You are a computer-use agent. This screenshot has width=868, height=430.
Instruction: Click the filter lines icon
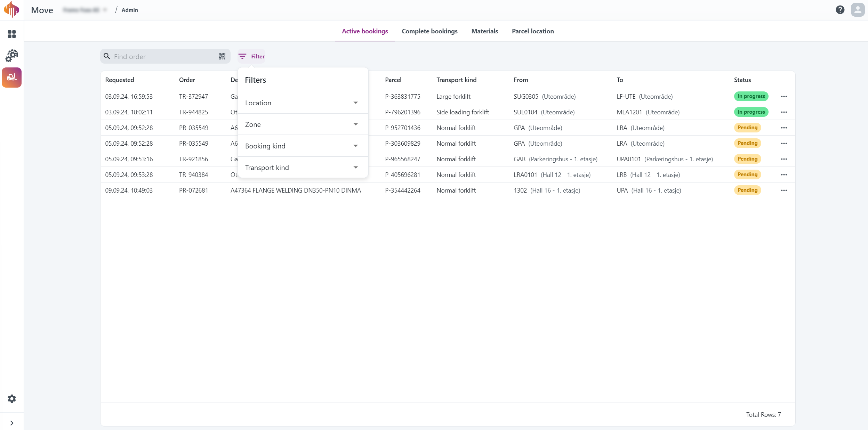click(242, 56)
